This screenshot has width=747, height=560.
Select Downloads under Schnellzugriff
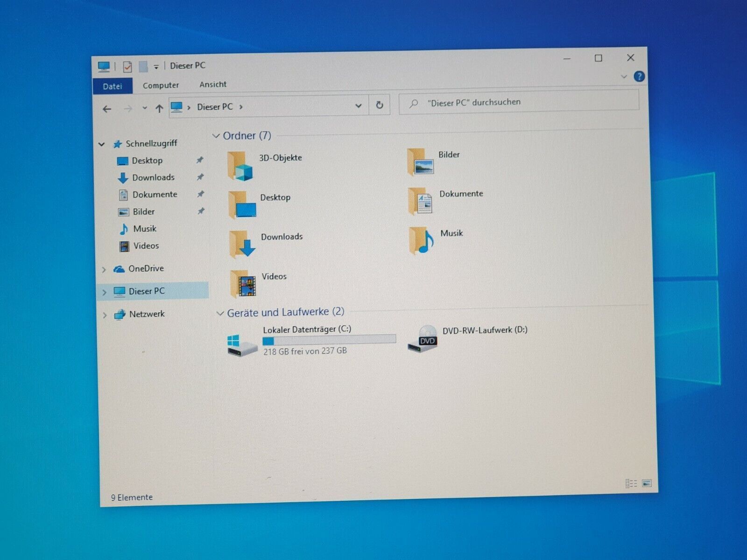point(153,177)
